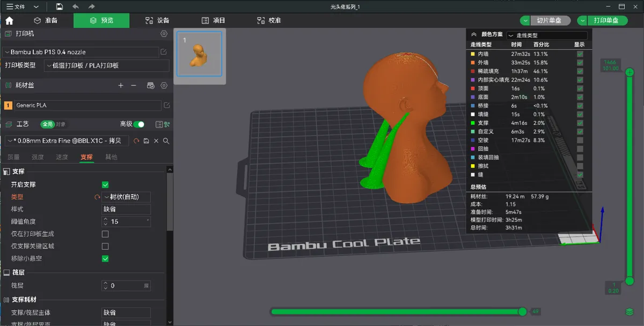This screenshot has width=644, height=326.
Task: Click the 工艺 section icon
Action: [x=8, y=124]
